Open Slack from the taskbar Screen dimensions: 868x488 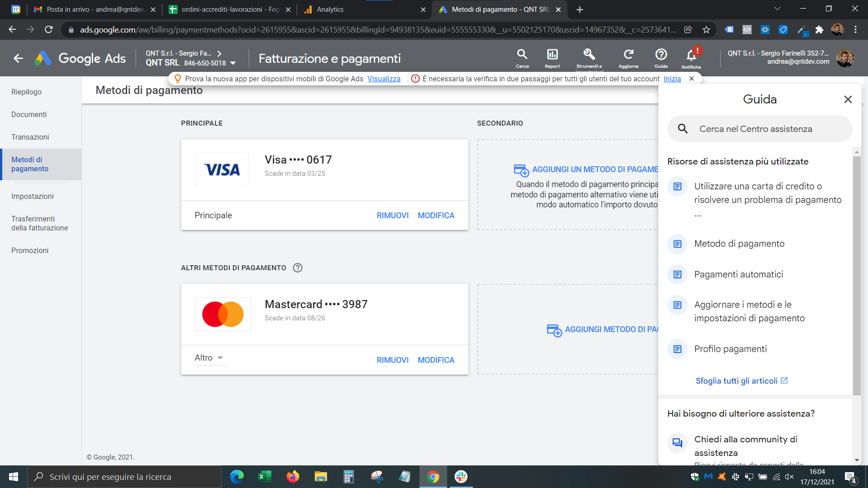tap(461, 477)
